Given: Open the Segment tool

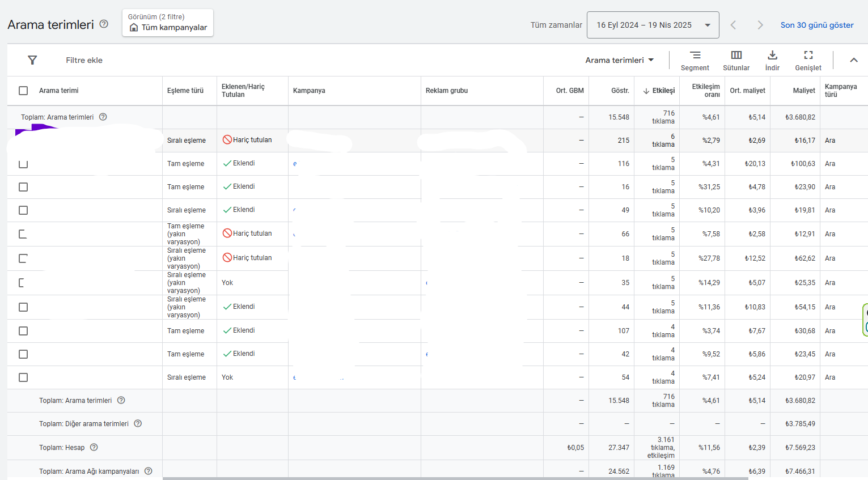Looking at the screenshot, I should coord(695,61).
